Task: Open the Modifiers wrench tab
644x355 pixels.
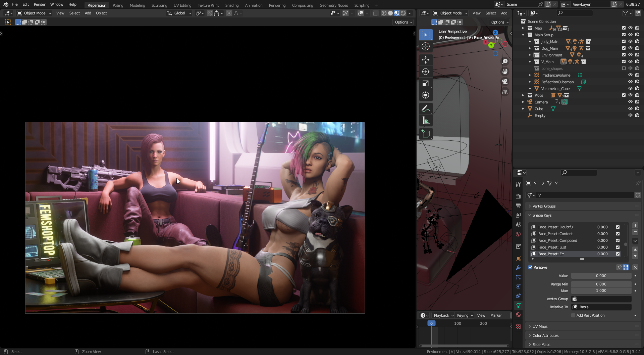Action: tap(518, 268)
